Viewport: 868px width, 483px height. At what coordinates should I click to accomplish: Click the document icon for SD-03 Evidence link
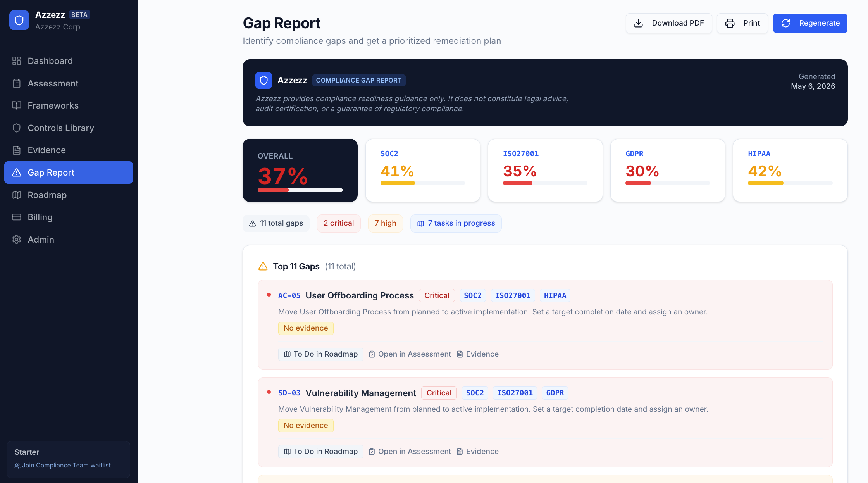point(460,452)
